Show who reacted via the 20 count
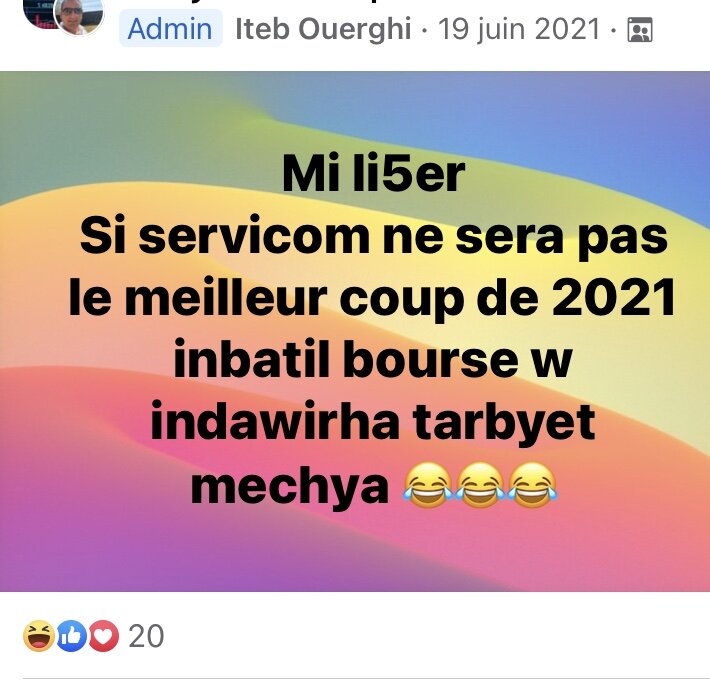 (x=146, y=636)
